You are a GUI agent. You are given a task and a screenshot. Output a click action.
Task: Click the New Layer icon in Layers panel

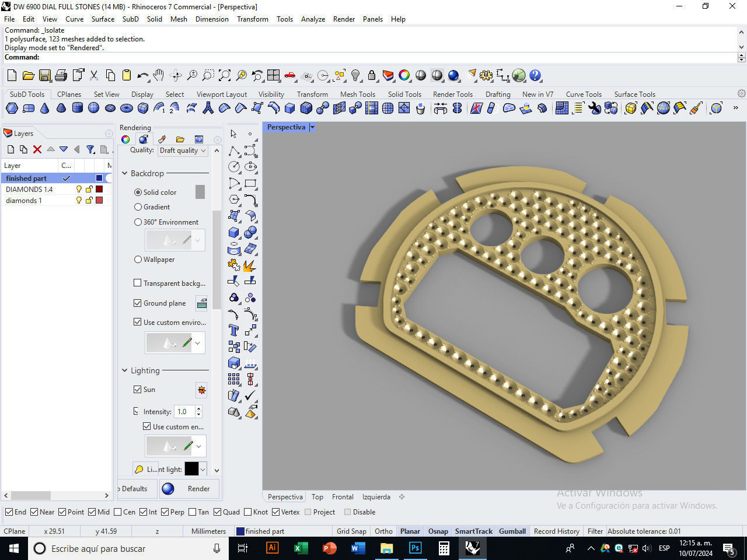point(11,149)
